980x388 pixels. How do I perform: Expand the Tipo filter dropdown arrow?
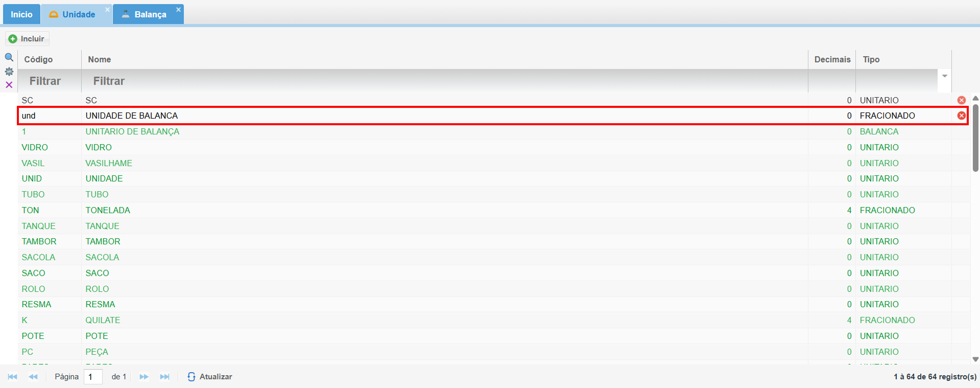945,76
